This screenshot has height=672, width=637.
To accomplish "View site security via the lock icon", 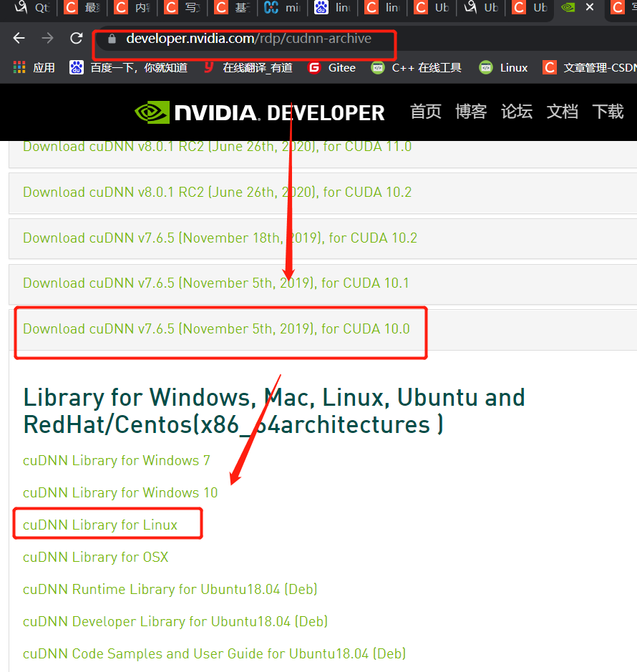I will tap(112, 39).
